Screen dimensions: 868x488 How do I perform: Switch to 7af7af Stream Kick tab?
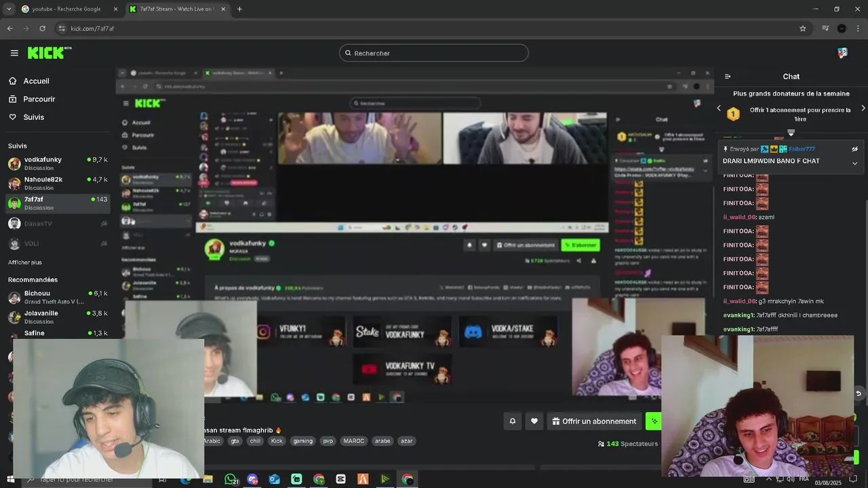(177, 9)
